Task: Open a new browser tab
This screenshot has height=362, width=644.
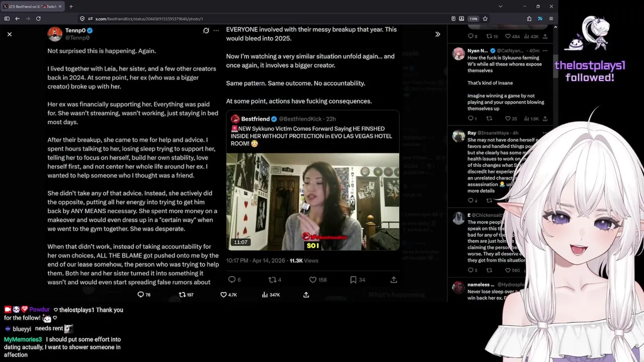Action: click(x=71, y=7)
